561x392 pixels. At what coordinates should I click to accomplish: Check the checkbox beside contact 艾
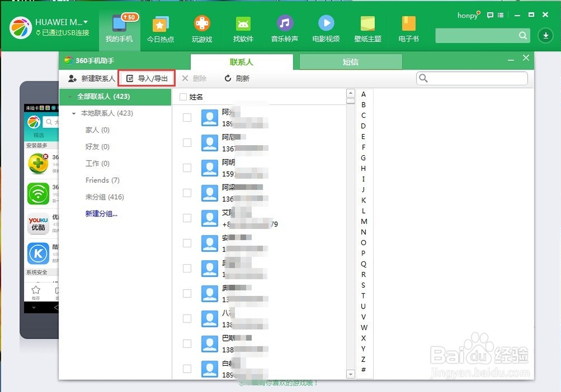pos(186,218)
